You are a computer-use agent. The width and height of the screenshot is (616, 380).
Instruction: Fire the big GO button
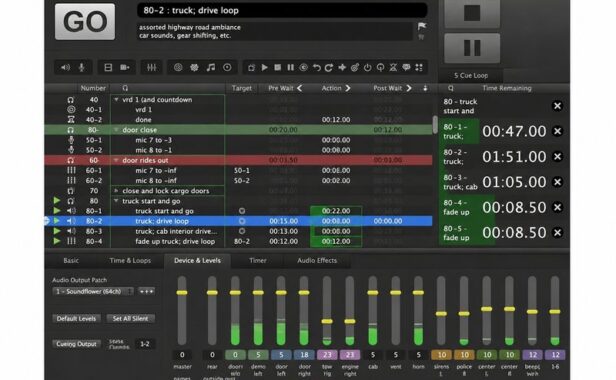[85, 22]
